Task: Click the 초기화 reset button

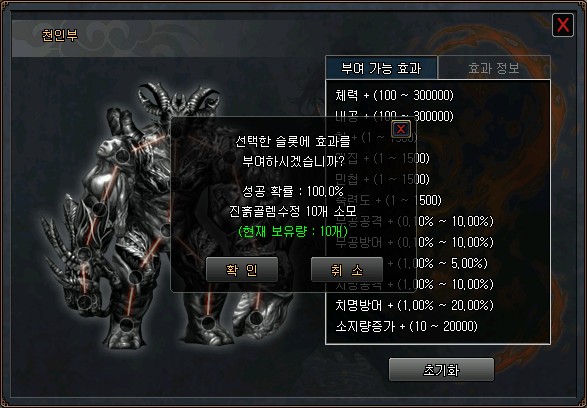Action: coord(441,370)
